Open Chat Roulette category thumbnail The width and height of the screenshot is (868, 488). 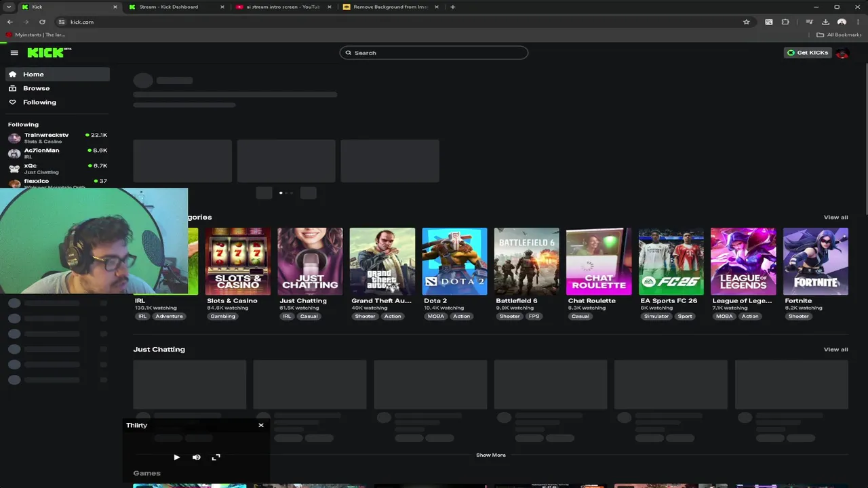pyautogui.click(x=599, y=261)
